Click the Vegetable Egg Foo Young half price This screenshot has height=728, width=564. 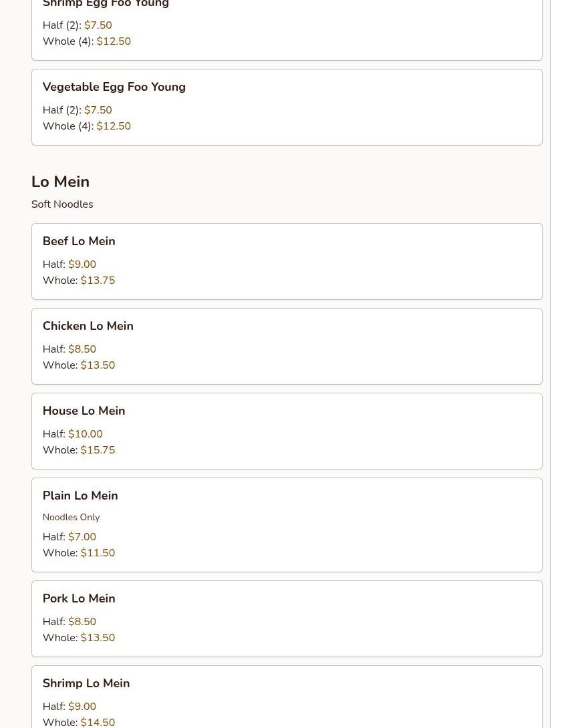pyautogui.click(x=98, y=110)
